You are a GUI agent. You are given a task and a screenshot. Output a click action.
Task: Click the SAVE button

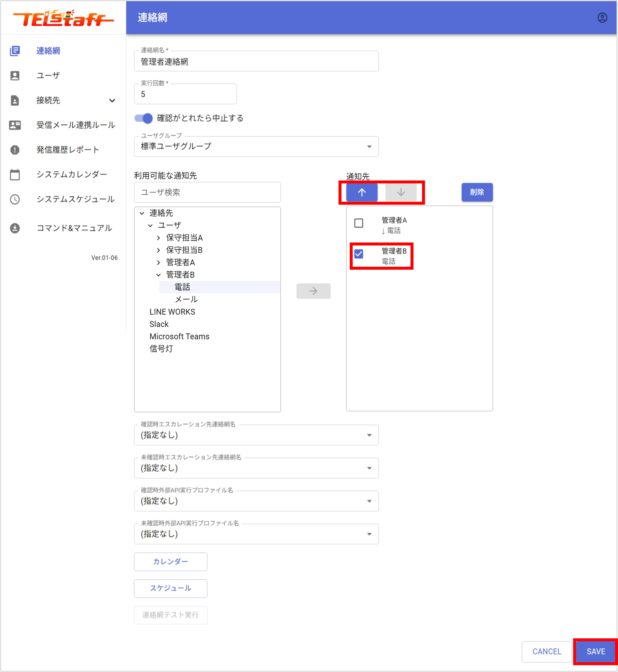click(595, 651)
